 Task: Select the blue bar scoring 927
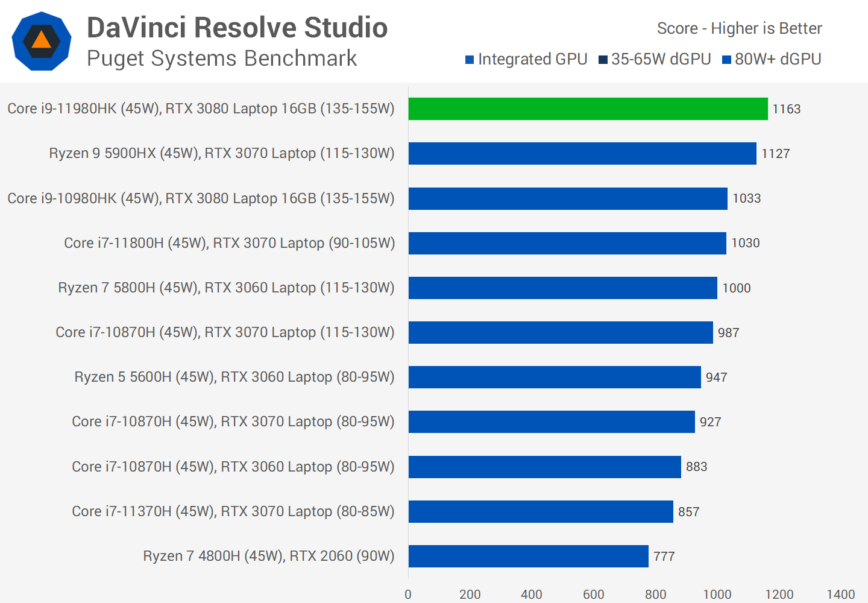point(552,422)
